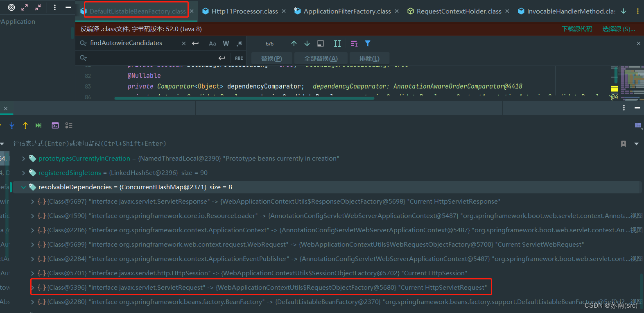Image resolution: width=644 pixels, height=313 pixels.
Task: Click the editor horizontal scrollbar thumb
Action: pos(244,98)
